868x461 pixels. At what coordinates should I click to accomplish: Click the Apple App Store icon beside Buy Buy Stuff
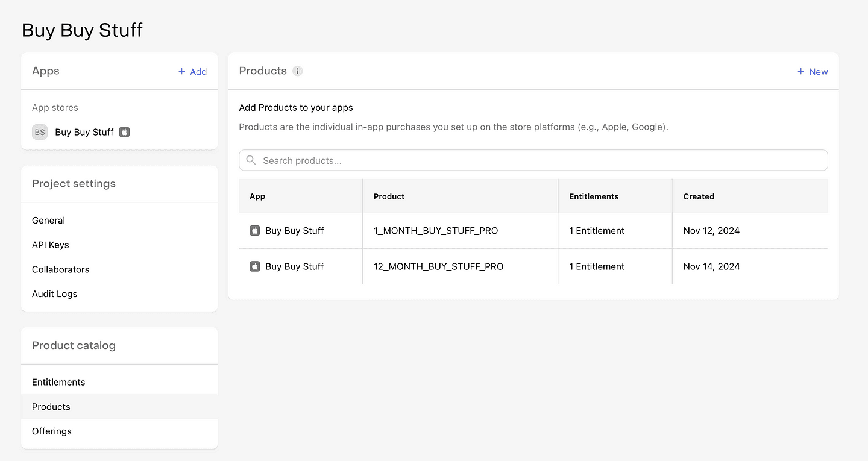pos(124,132)
